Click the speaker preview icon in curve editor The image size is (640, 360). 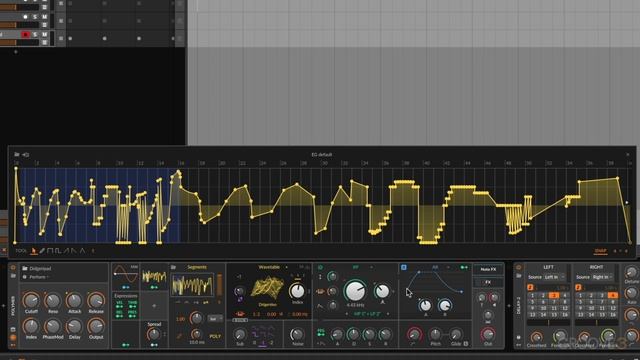pos(26,155)
